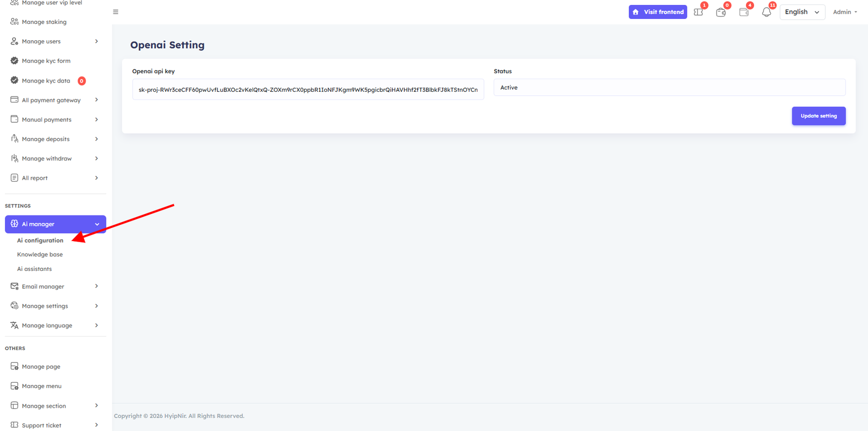Expand the Manage users submenu

(x=97, y=41)
